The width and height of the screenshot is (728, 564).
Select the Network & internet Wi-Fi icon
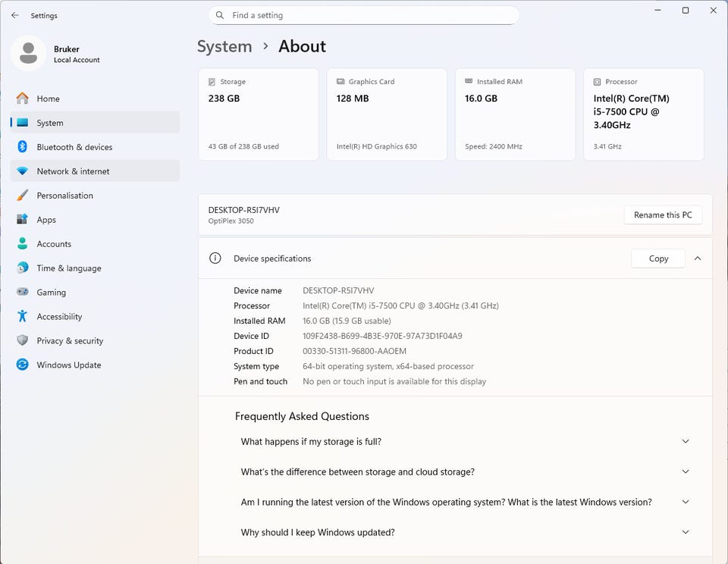coord(22,171)
